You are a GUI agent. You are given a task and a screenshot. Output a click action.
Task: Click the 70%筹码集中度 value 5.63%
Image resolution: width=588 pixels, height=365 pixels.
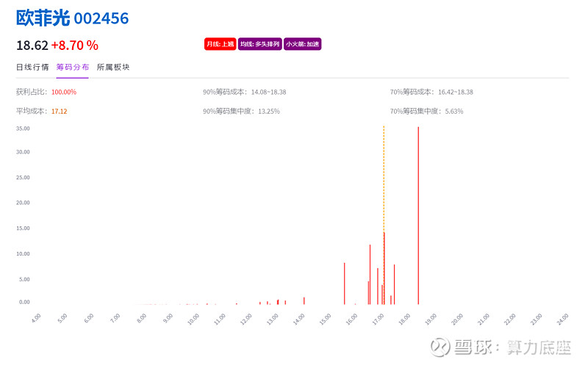[x=454, y=112]
